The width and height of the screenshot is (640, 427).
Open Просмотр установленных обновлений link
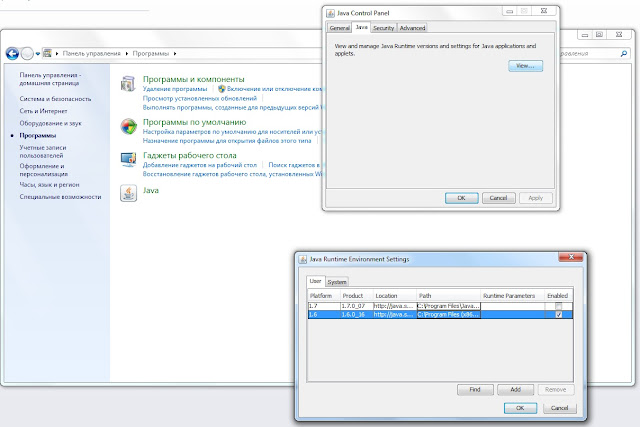(200, 98)
